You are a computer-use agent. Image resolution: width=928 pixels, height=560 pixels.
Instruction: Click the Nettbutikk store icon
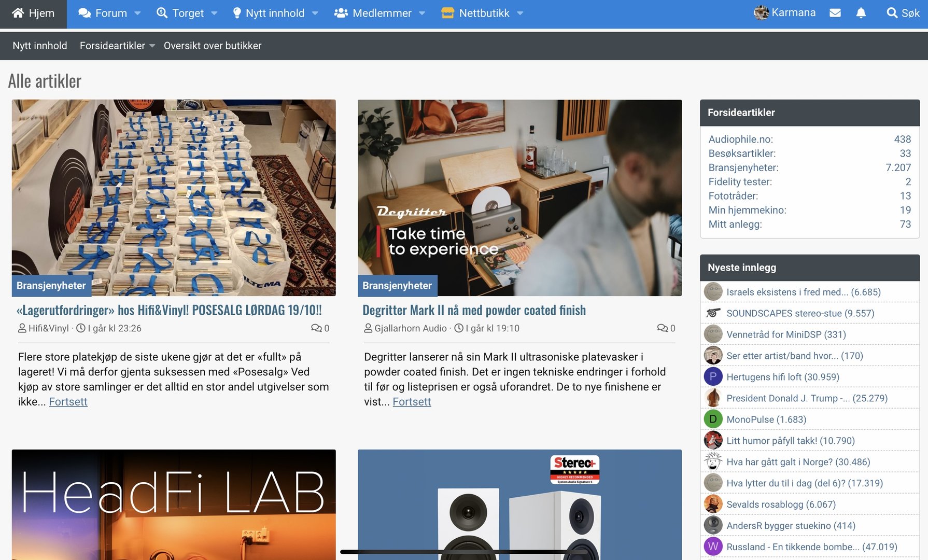click(447, 13)
